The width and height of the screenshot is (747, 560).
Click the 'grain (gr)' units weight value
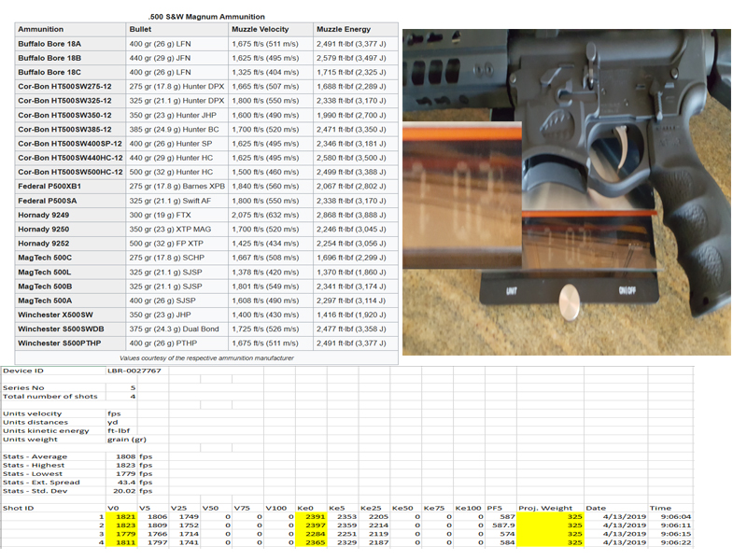coord(127,440)
